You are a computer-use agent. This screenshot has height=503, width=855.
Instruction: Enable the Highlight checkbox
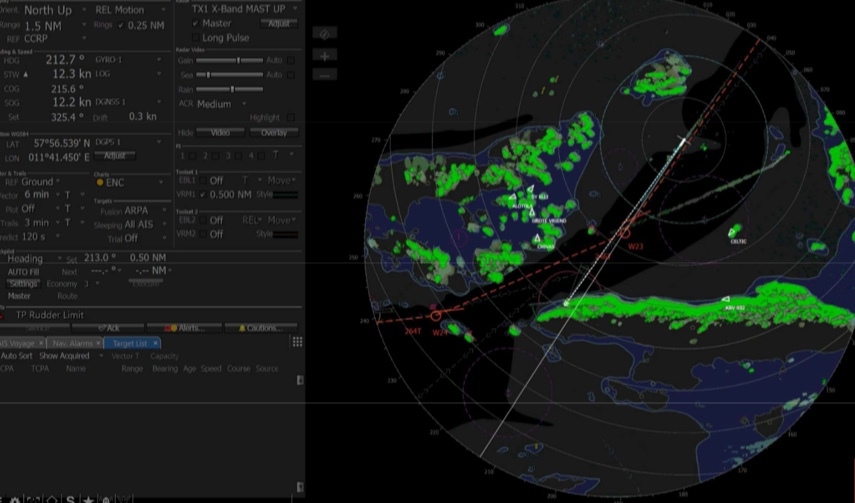click(291, 118)
